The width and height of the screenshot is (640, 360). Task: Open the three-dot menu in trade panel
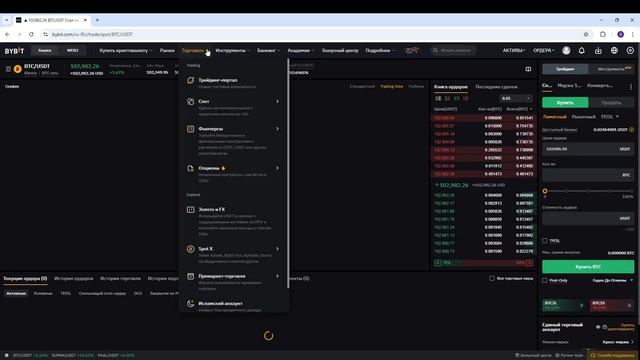(631, 87)
